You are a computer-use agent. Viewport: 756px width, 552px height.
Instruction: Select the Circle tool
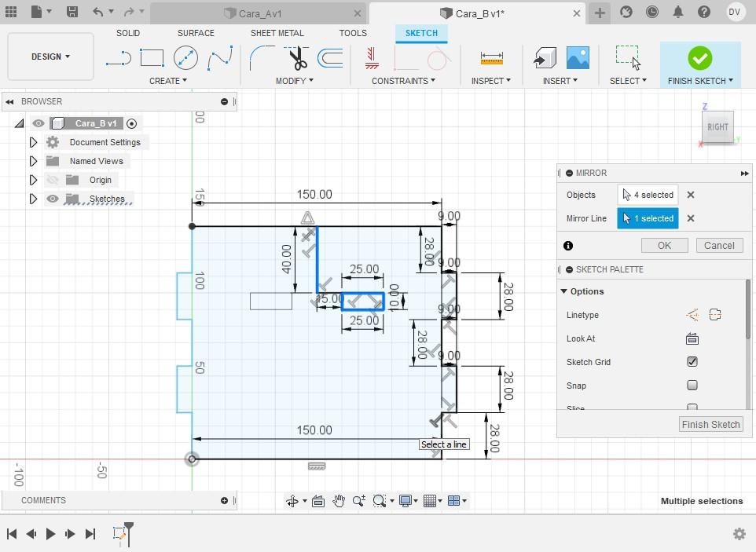[185, 58]
